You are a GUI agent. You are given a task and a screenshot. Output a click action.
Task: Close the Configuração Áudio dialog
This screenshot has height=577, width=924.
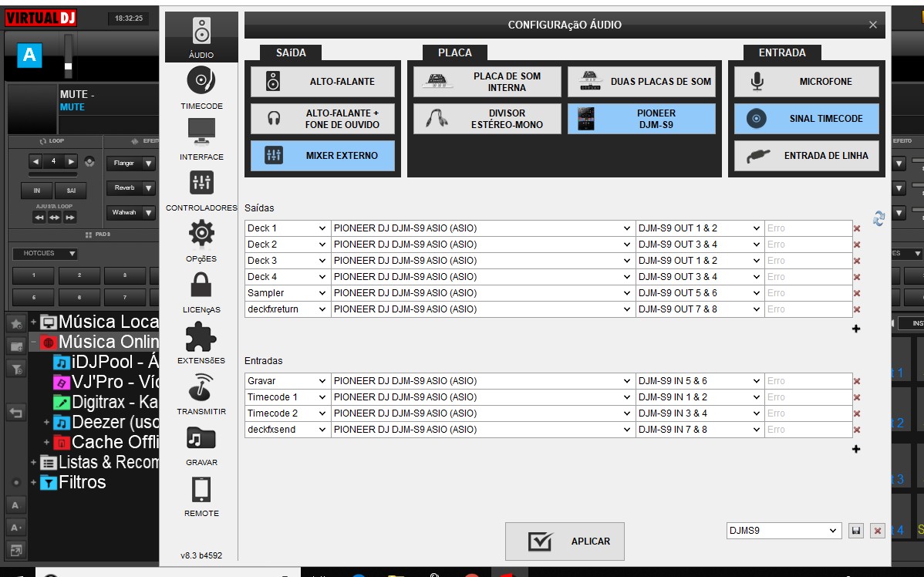pyautogui.click(x=873, y=25)
